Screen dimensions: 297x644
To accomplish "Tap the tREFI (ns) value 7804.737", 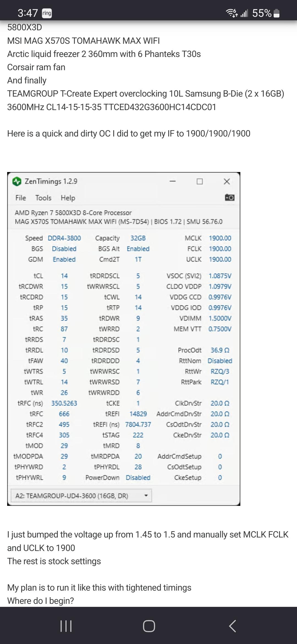I will [138, 424].
